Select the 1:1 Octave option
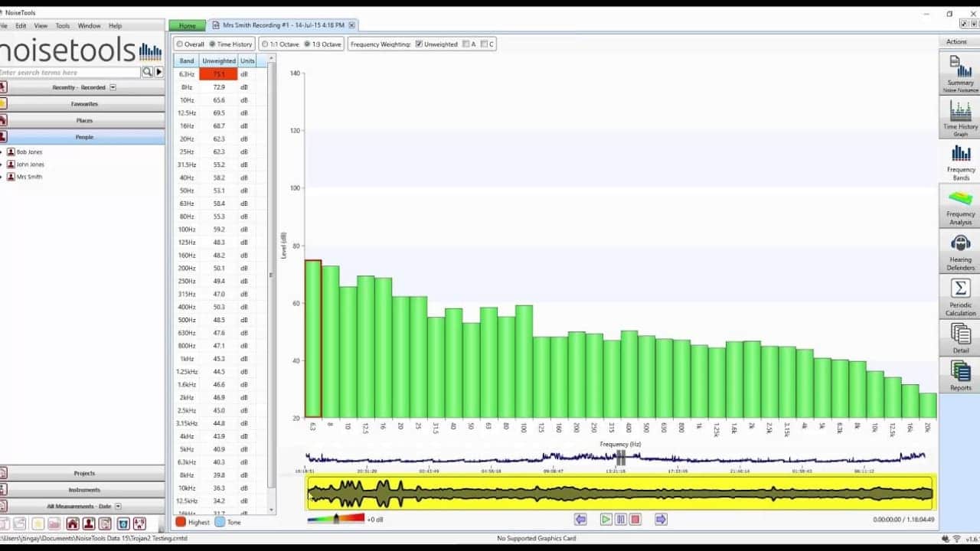 point(265,44)
